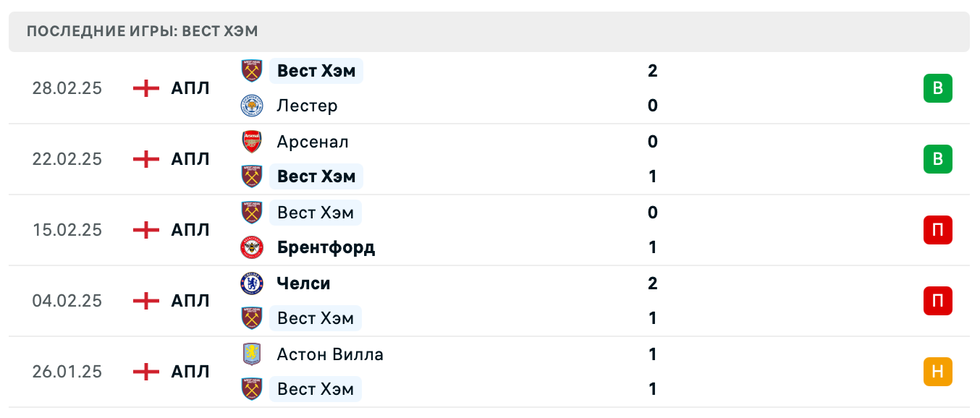Select the Leicester City club logo
Screen dimensions: 980x418
pos(252,106)
